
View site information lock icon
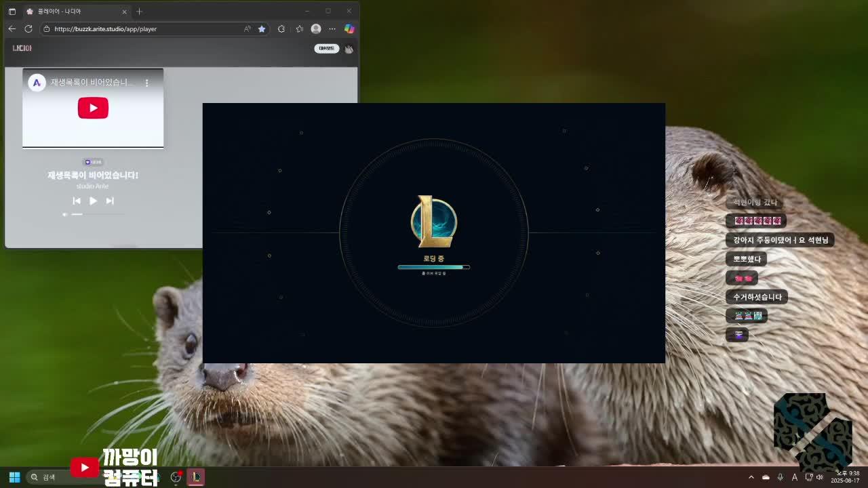pyautogui.click(x=47, y=29)
